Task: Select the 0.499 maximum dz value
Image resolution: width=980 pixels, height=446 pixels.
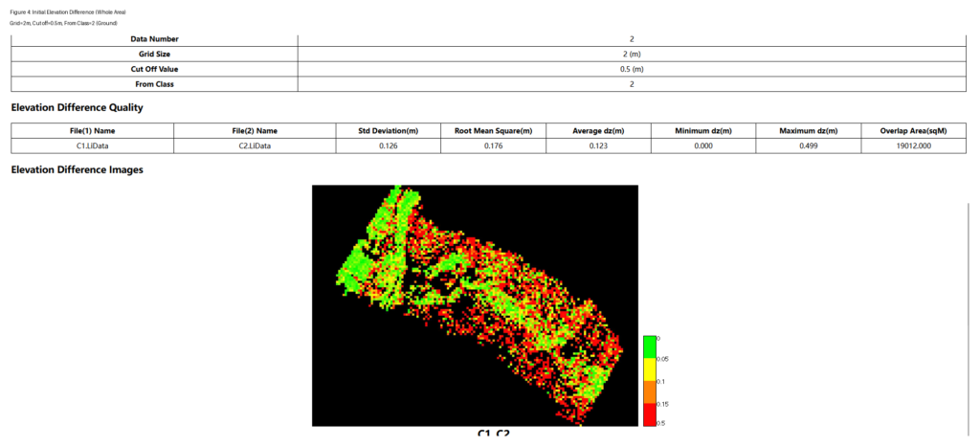Action: coord(808,145)
